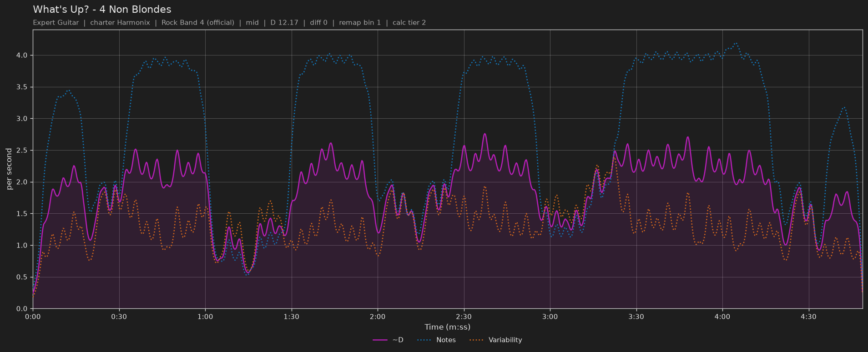868x352 pixels.
Task: Click "Rock Band 4 (official)" subtitle text
Action: click(x=198, y=23)
